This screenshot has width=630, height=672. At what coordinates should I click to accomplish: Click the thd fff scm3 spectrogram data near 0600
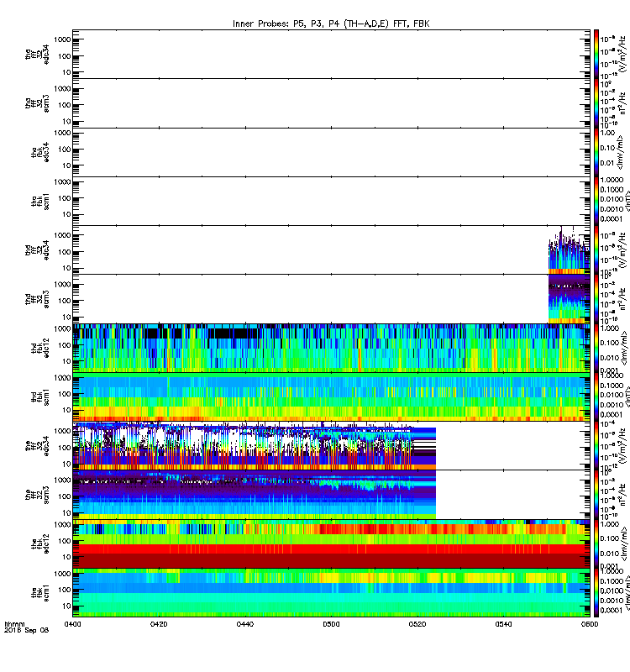pyautogui.click(x=570, y=299)
